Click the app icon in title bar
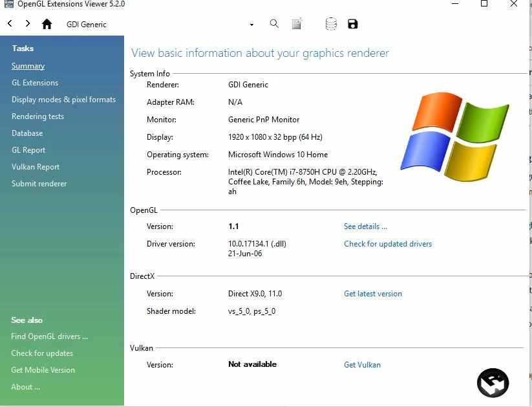Image resolution: width=532 pixels, height=407 pixels. [x=8, y=4]
